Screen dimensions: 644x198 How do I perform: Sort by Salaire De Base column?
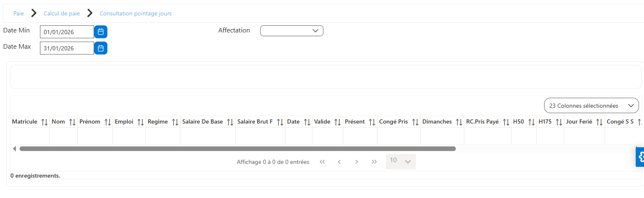230,122
